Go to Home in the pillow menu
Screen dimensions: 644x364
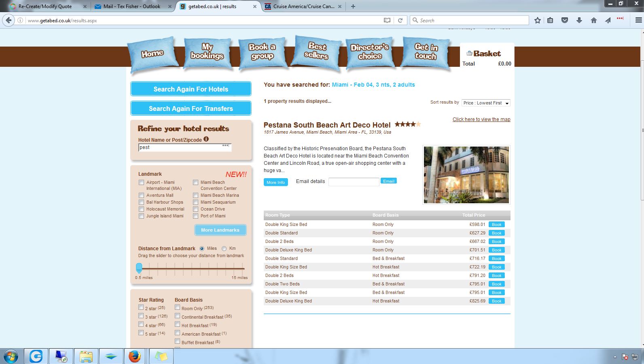coord(153,53)
